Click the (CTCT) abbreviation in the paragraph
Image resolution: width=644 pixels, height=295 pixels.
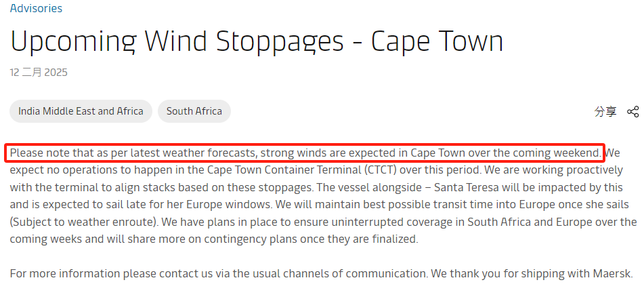pos(381,170)
